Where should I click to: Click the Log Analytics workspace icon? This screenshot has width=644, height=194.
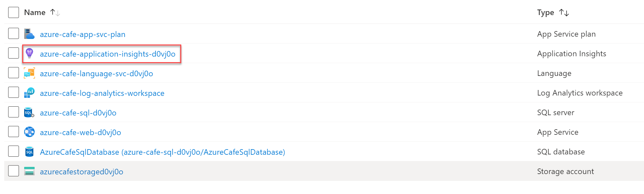(x=29, y=93)
